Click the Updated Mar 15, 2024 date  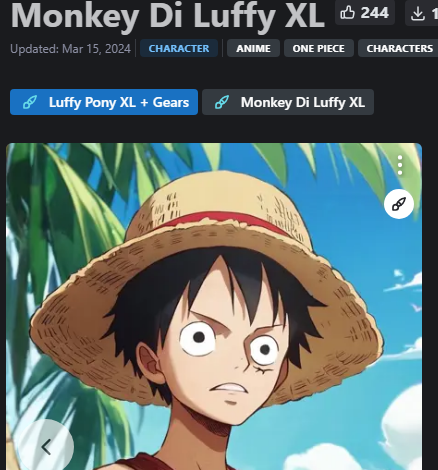[70, 49]
